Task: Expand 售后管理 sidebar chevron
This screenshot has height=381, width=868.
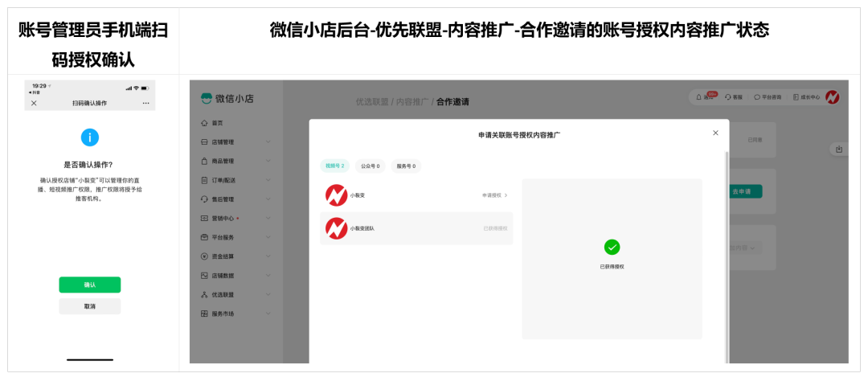Action: pos(268,199)
